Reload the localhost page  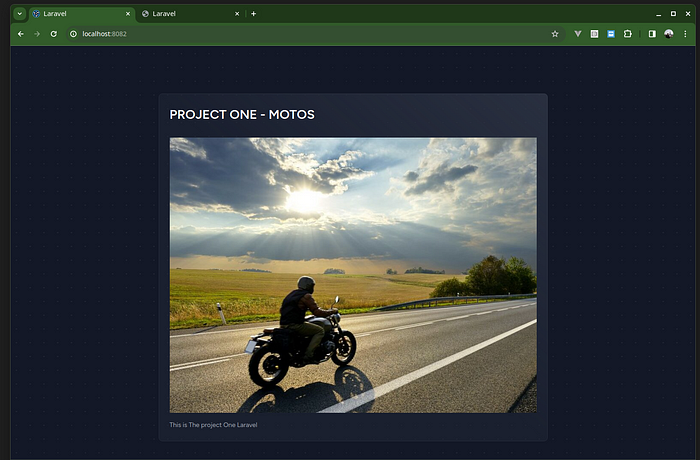pyautogui.click(x=54, y=34)
